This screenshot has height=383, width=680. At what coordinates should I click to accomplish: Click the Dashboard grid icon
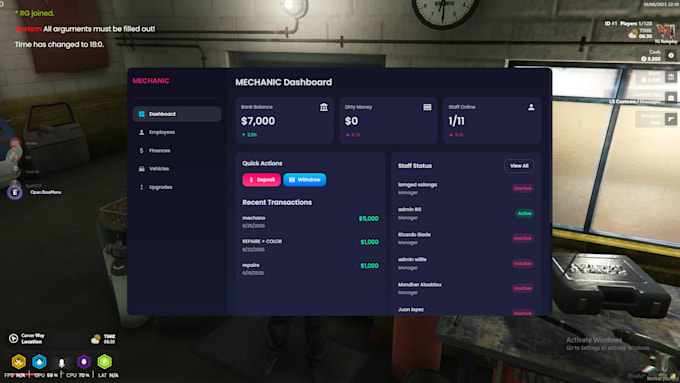tap(141, 114)
